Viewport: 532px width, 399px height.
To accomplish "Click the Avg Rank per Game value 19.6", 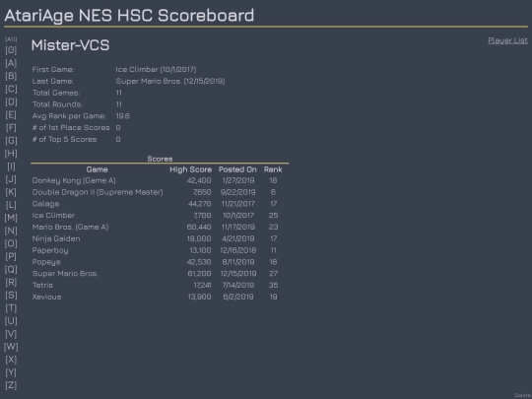I will click(122, 116).
